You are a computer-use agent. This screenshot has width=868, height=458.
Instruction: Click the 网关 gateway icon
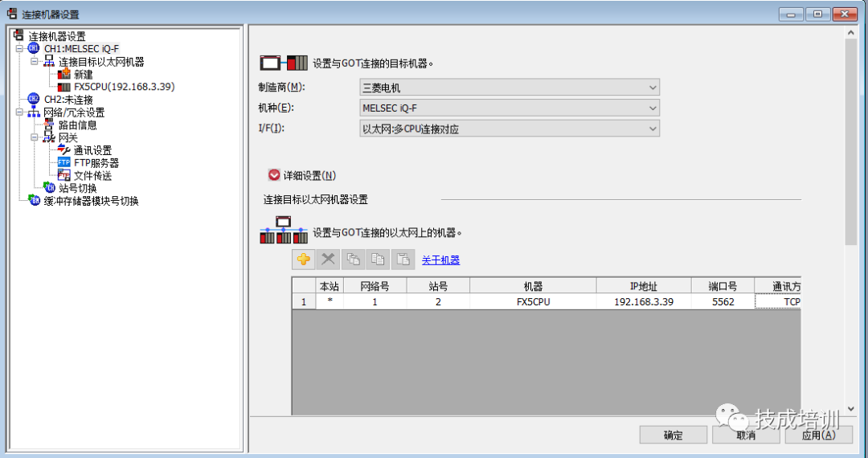(49, 137)
